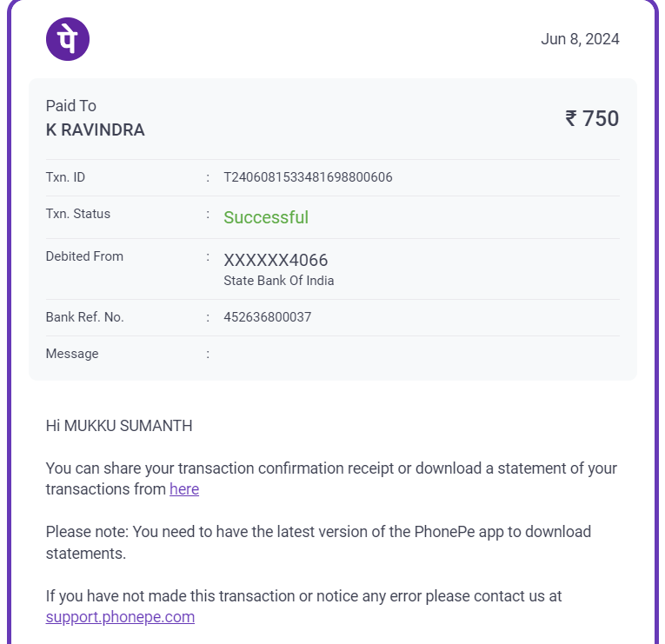Click the masked account number XXXXXX4066
The width and height of the screenshot is (665, 644).
pyautogui.click(x=276, y=260)
